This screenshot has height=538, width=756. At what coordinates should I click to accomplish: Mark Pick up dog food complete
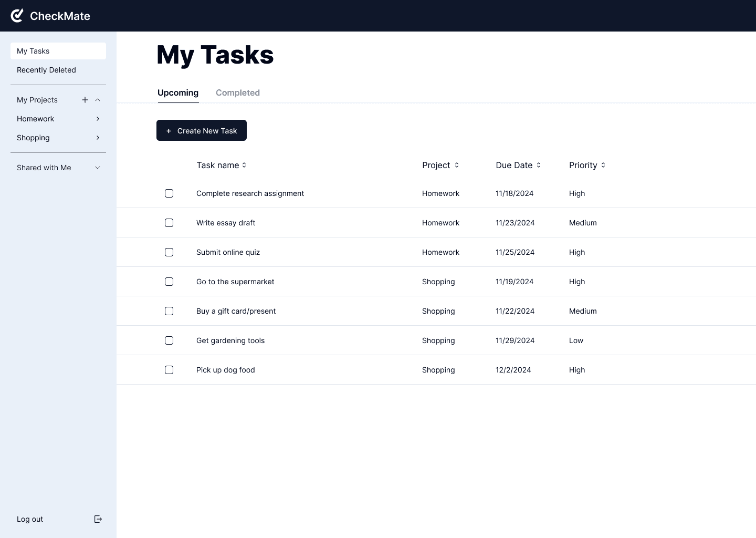click(x=169, y=370)
